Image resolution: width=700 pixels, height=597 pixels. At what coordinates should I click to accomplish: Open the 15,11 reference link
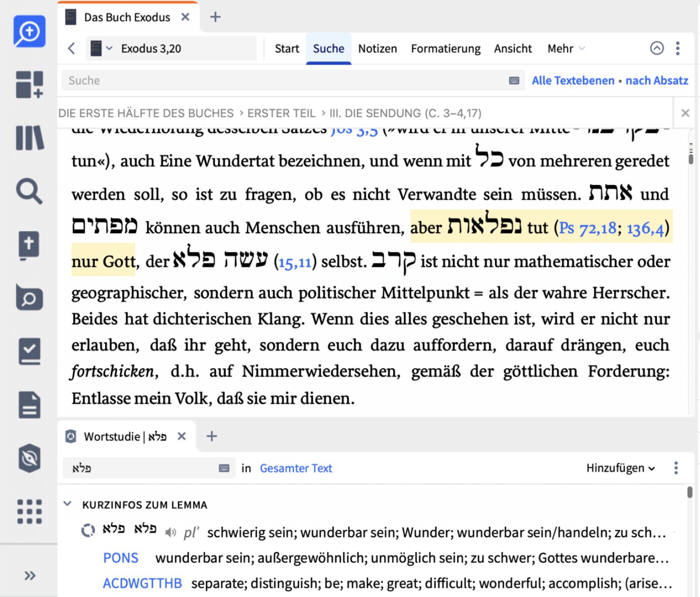[295, 262]
